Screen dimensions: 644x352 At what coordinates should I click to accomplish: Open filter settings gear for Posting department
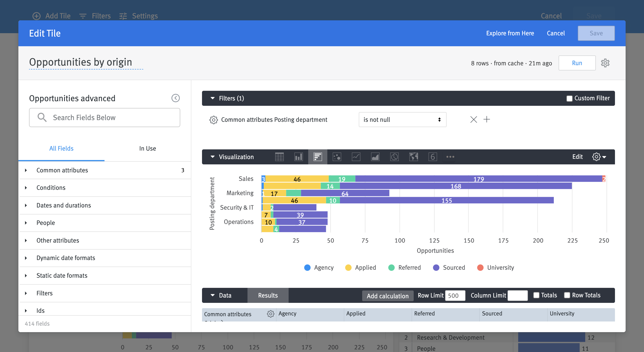click(x=214, y=120)
